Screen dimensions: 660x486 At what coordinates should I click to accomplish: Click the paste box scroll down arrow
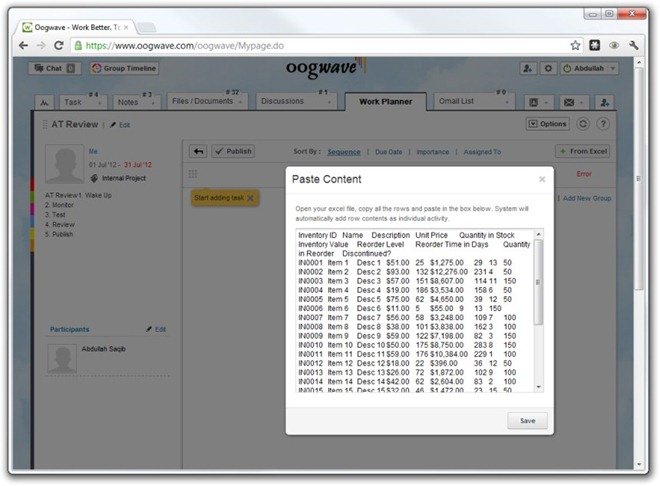coord(539,387)
